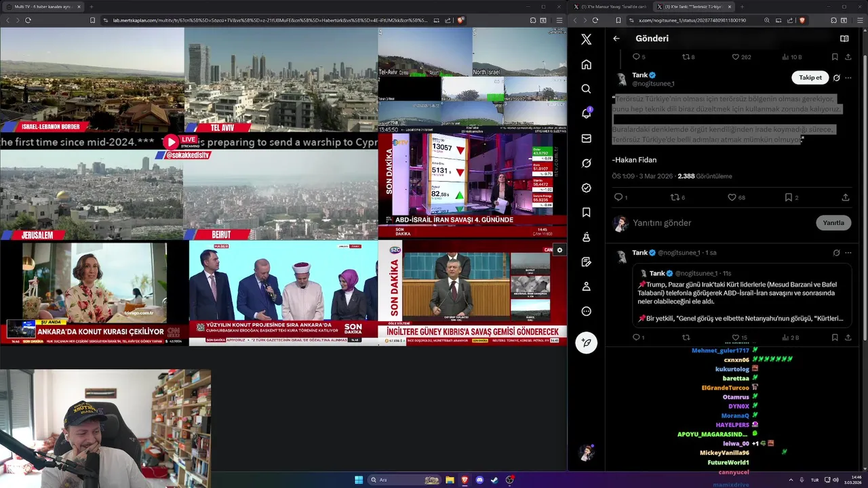Select the Multi TV browser tab
The width and height of the screenshot is (868, 488).
pos(43,7)
